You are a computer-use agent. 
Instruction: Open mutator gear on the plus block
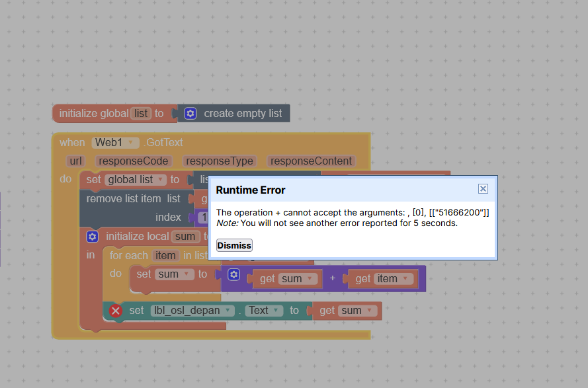pyautogui.click(x=233, y=274)
